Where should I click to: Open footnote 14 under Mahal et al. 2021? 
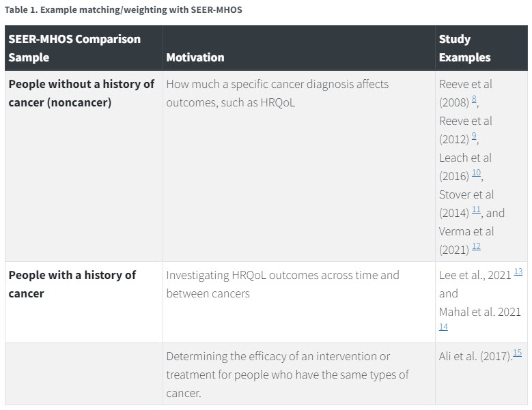443,327
